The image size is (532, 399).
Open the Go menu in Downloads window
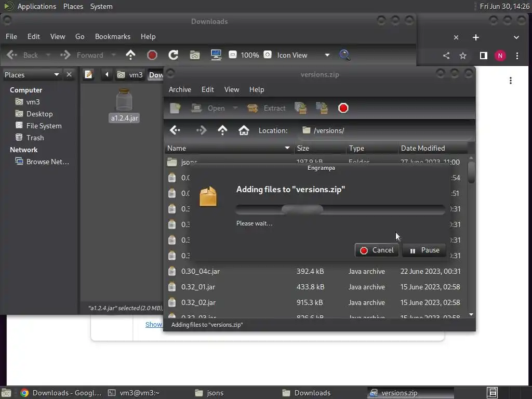pos(79,37)
